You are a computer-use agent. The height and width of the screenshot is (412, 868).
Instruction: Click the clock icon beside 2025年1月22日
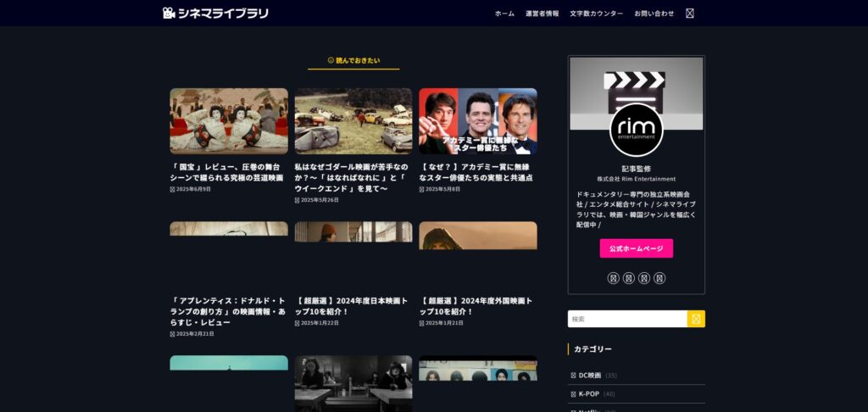(x=297, y=323)
